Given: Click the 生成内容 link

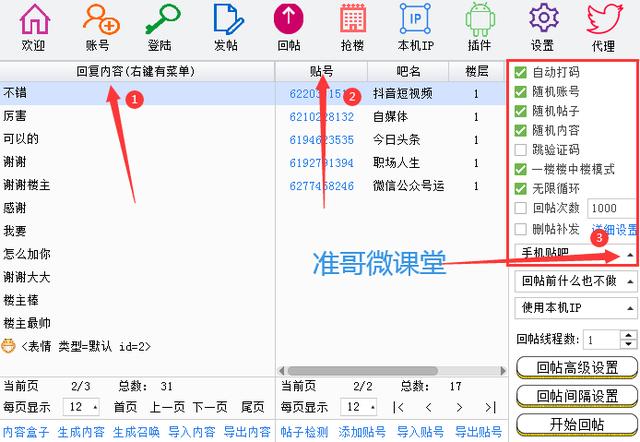Looking at the screenshot, I should (81, 432).
